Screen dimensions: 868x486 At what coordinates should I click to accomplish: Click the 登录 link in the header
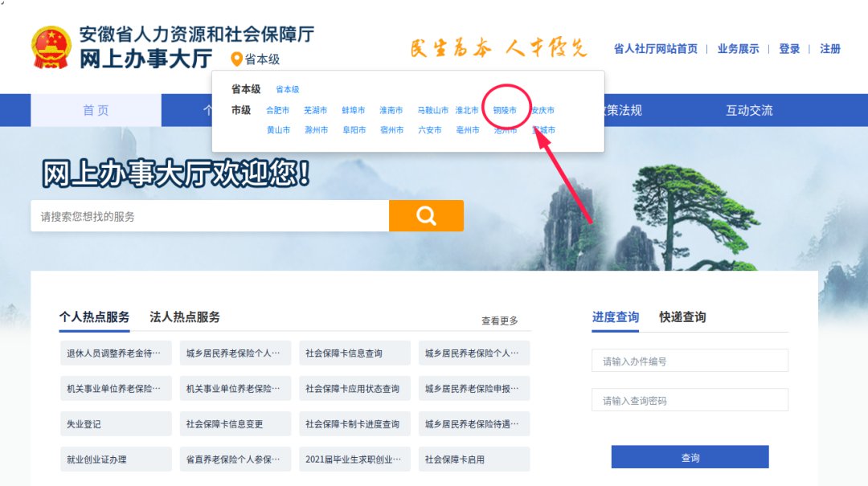(x=789, y=49)
